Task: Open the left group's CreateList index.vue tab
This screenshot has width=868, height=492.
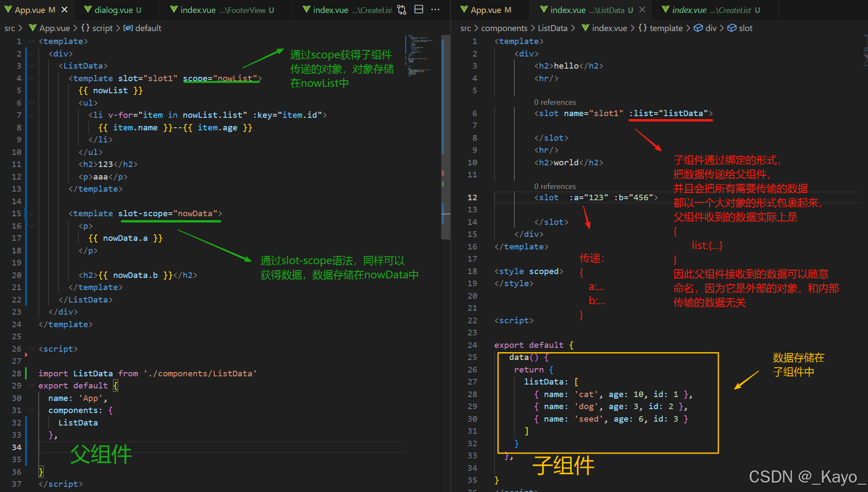Action: click(x=347, y=10)
